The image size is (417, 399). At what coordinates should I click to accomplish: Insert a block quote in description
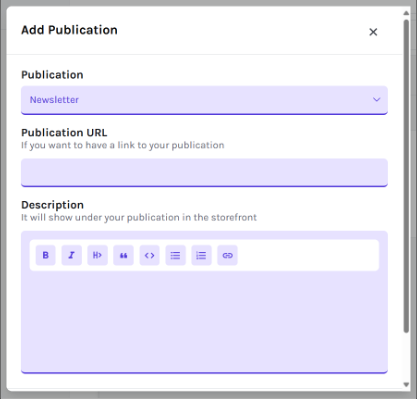[x=123, y=255]
